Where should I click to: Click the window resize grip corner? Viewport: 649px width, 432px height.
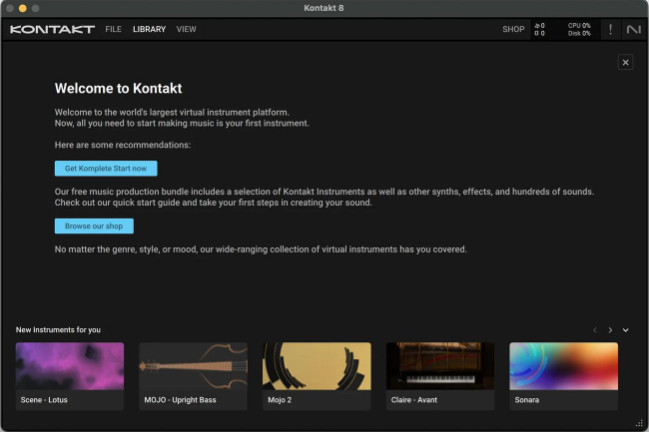tap(639, 423)
